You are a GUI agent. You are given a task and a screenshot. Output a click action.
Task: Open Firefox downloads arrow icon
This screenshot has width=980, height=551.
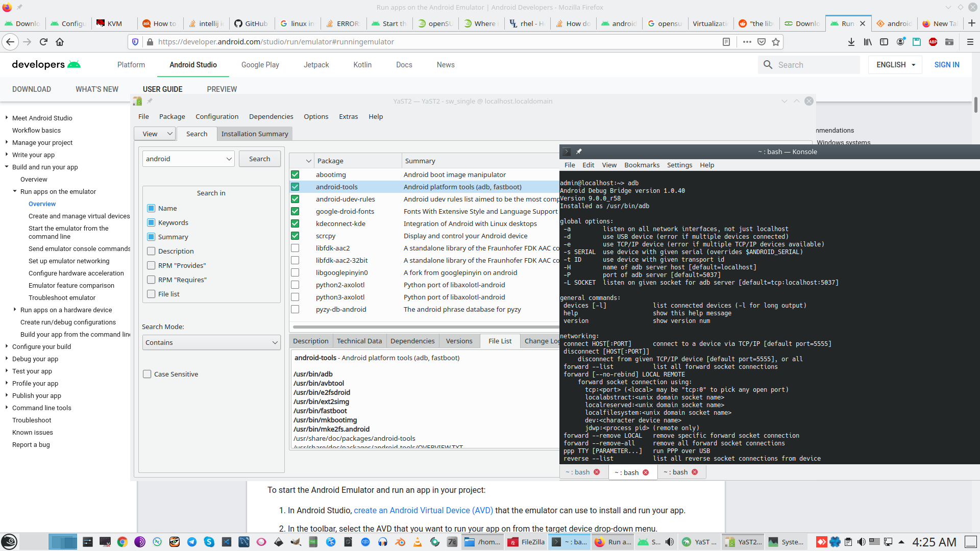[x=851, y=42]
